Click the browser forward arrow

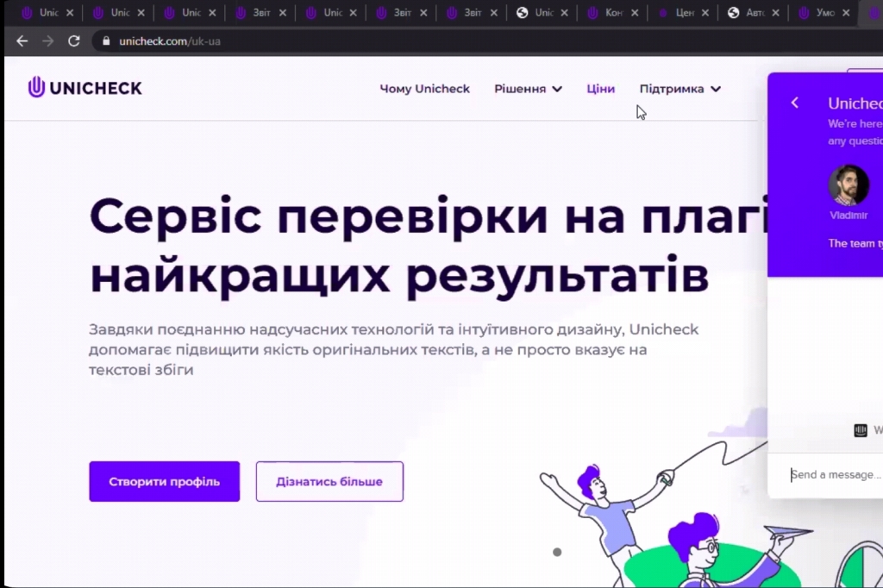click(48, 41)
